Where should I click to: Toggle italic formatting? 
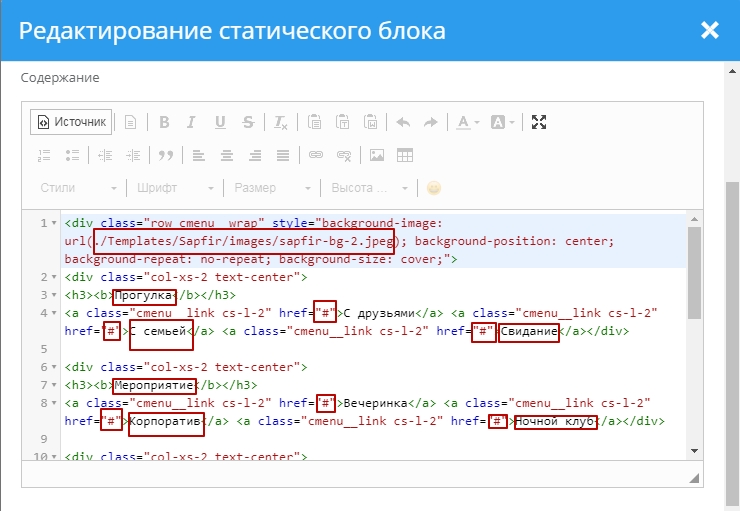coord(192,122)
